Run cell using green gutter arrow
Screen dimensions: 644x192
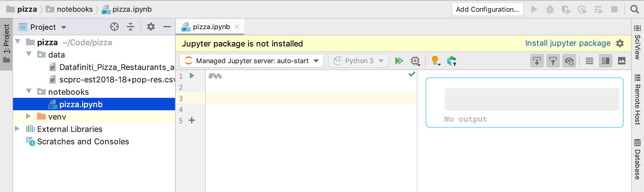[x=192, y=76]
